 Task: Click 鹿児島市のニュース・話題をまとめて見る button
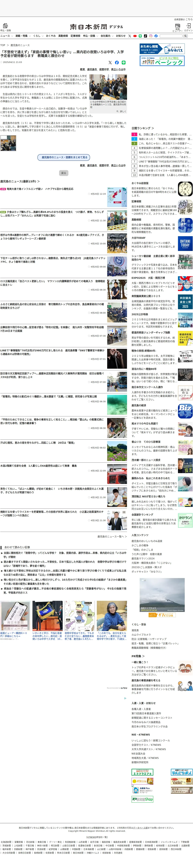(x=64, y=157)
